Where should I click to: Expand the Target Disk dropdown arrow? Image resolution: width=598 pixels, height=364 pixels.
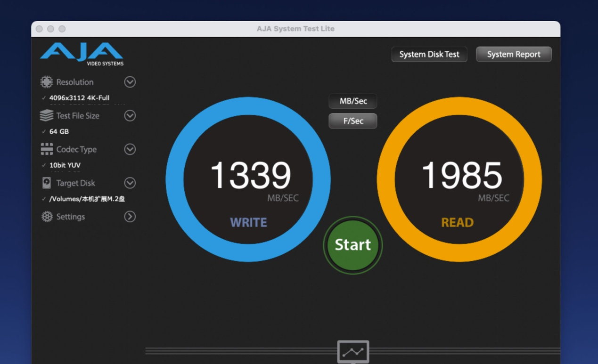coord(130,183)
